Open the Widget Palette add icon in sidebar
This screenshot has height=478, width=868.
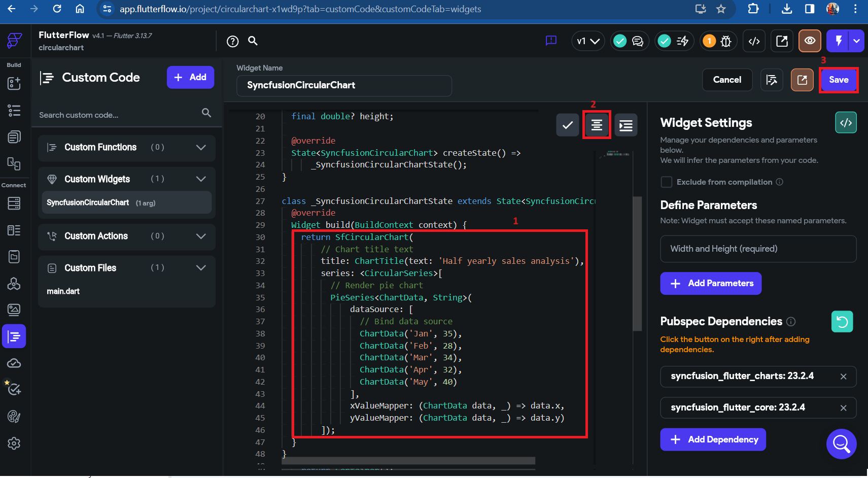click(x=14, y=84)
